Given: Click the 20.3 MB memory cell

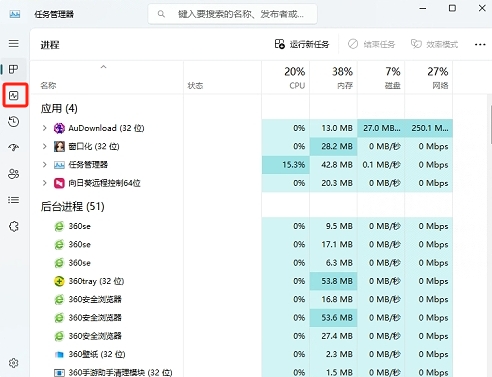Looking at the screenshot, I should 333,183.
